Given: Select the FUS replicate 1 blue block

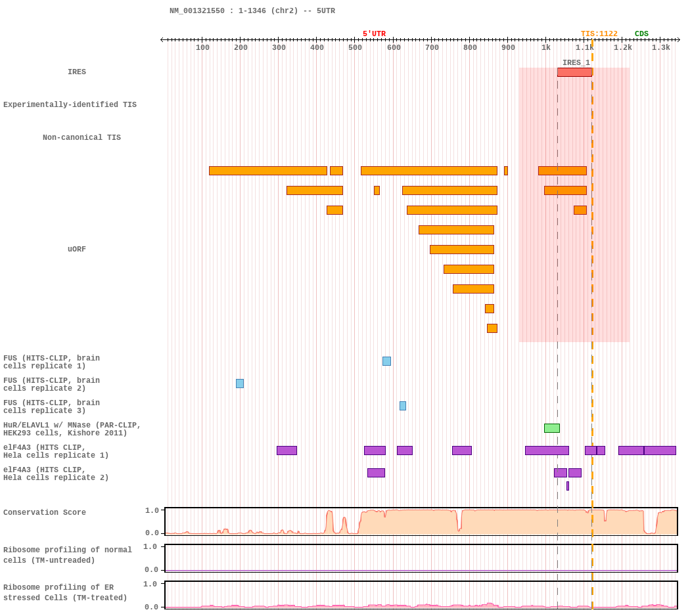Looking at the screenshot, I should [386, 361].
